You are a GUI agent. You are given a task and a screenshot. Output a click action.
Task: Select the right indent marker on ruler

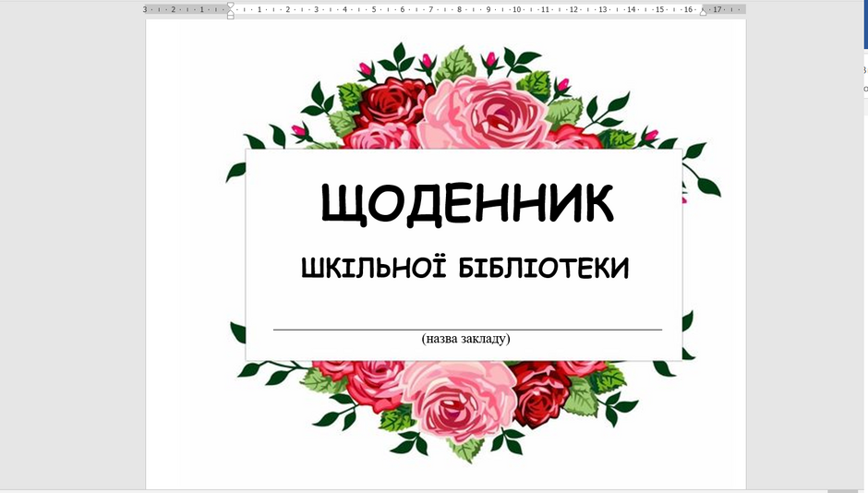point(703,12)
